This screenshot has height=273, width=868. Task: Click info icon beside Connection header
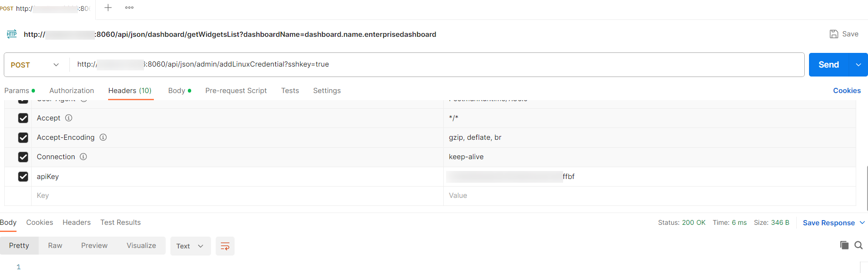[83, 157]
